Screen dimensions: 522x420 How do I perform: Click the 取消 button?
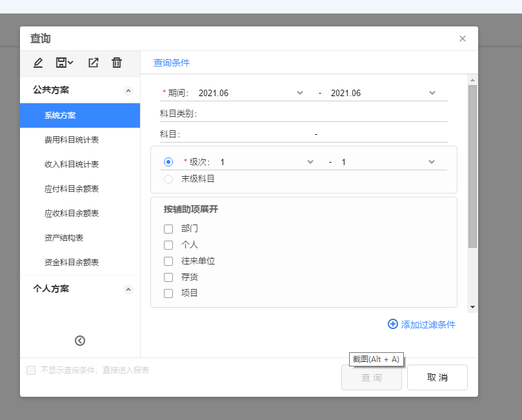[x=437, y=377]
